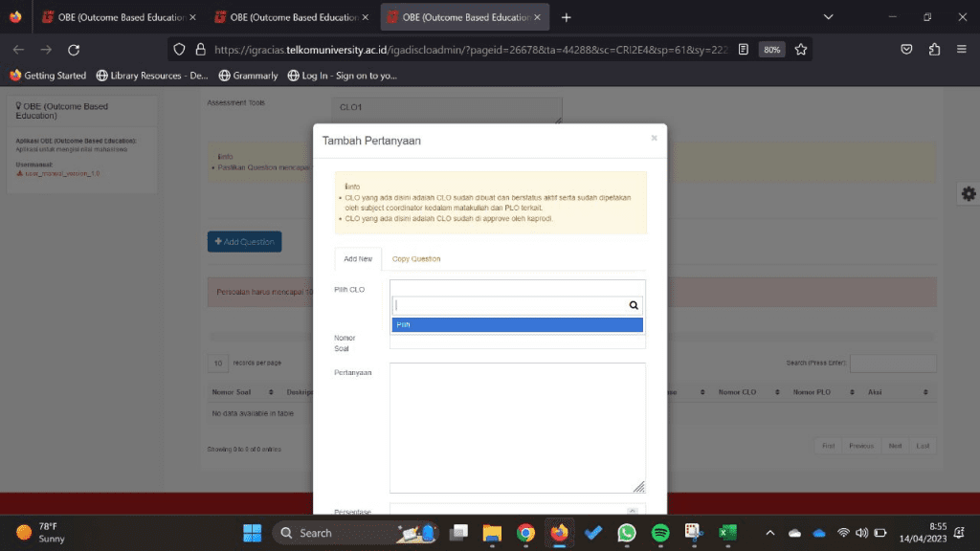Switch to the Copy Question tab
The height and width of the screenshot is (551, 980).
(416, 259)
